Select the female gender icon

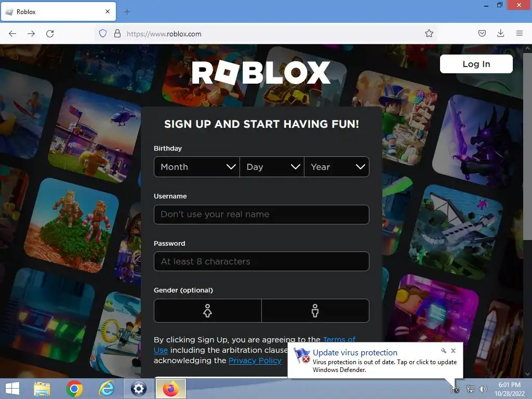click(x=208, y=311)
